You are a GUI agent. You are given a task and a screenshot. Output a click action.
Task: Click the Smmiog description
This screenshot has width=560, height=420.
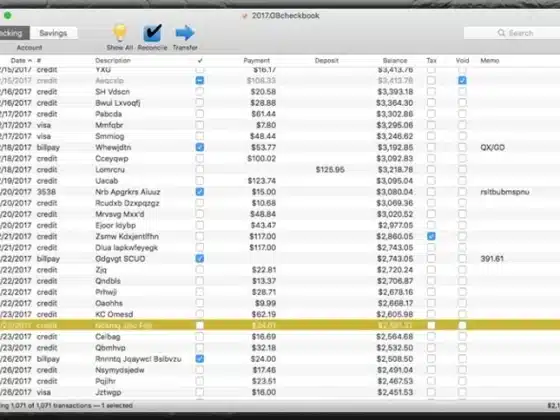(110, 136)
